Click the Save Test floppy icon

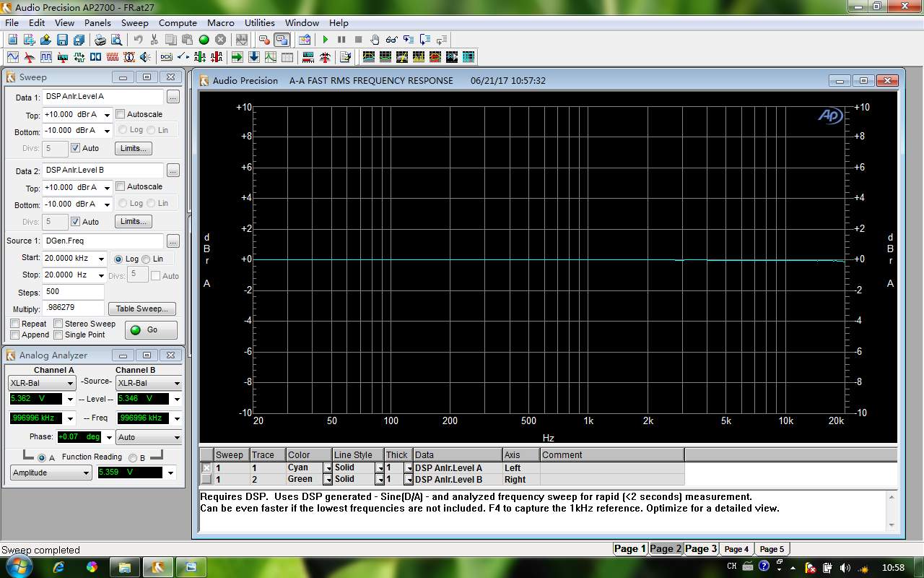coord(62,40)
